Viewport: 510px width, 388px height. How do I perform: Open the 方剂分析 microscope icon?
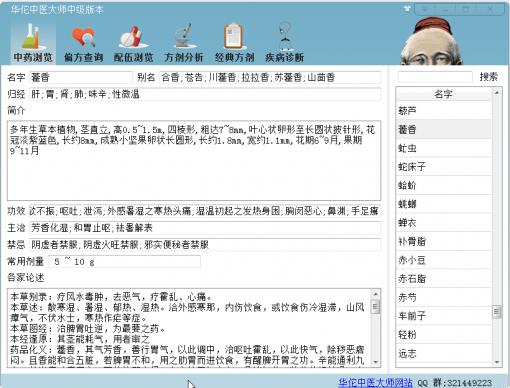coord(184,42)
